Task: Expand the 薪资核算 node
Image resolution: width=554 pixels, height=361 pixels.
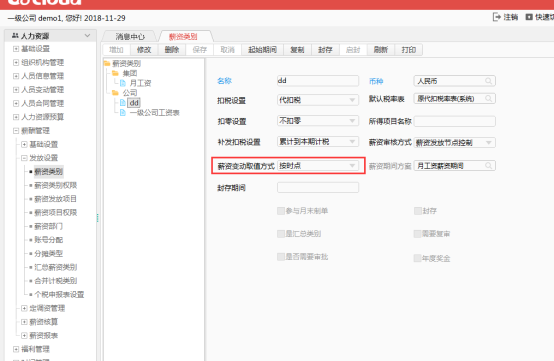Action: click(24, 322)
